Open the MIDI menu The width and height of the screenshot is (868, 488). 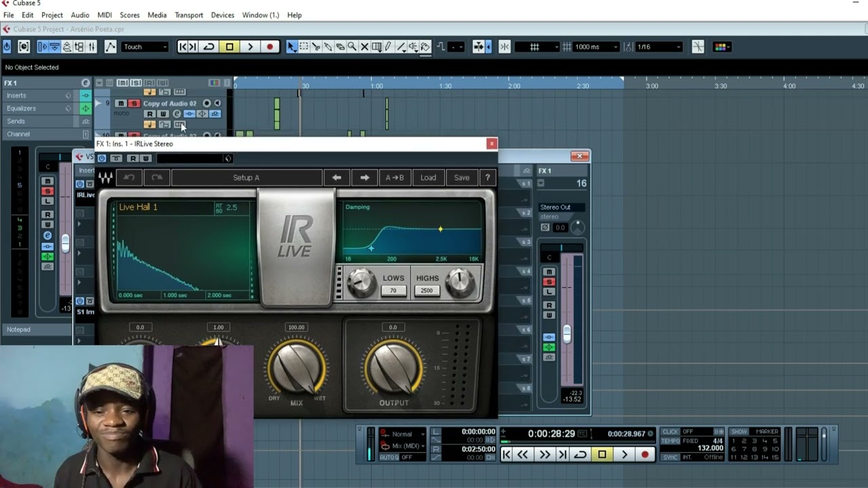104,15
